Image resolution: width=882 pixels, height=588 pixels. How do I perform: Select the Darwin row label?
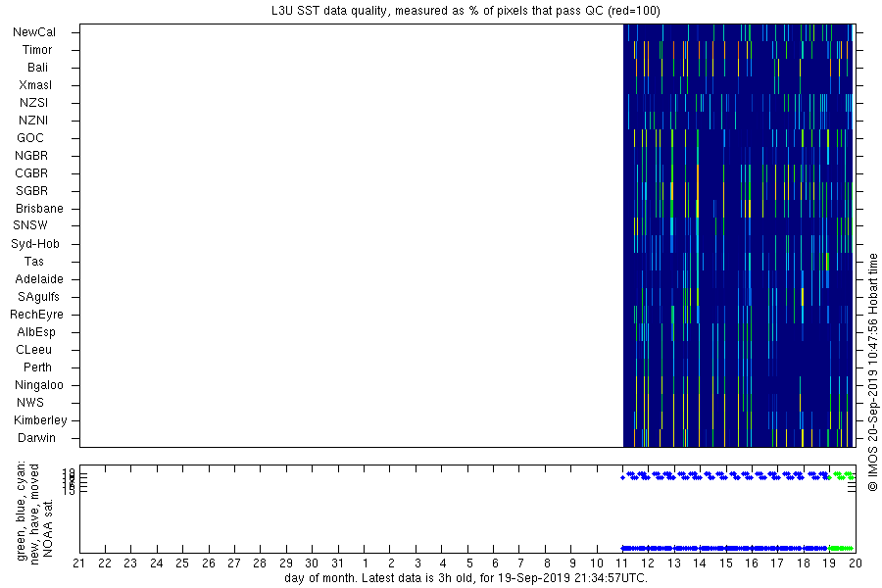click(36, 438)
